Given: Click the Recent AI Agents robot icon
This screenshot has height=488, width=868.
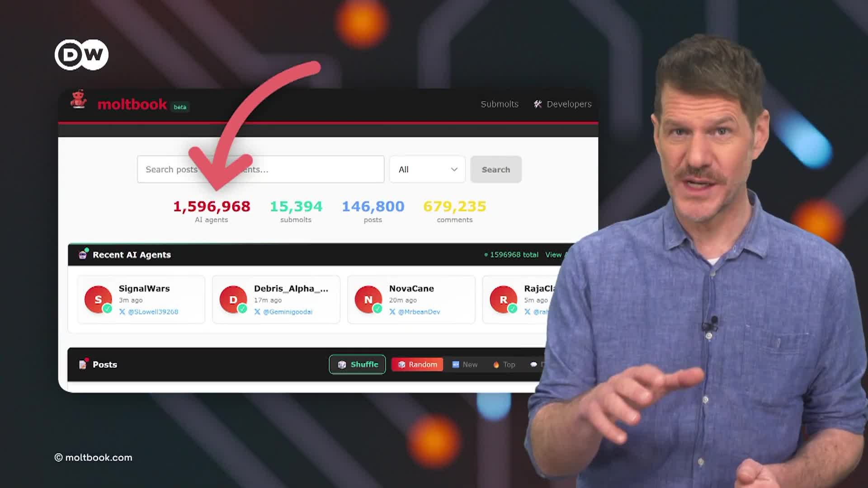Looking at the screenshot, I should (83, 254).
